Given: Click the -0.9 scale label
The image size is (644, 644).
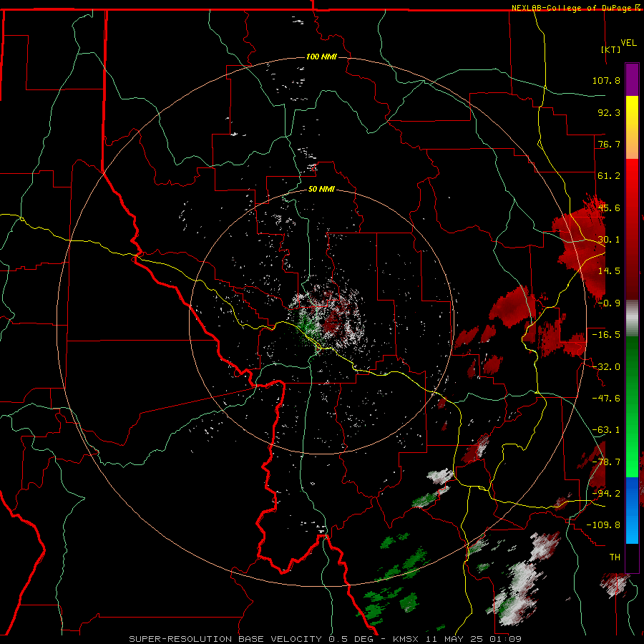Looking at the screenshot, I should 609,303.
